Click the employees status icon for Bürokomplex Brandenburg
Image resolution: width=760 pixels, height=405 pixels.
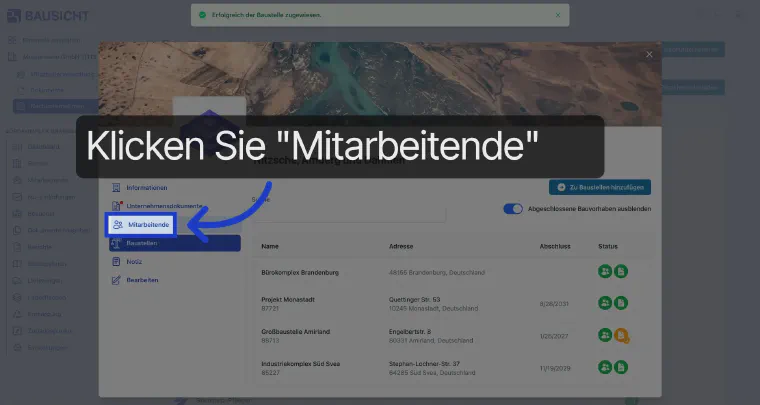[x=604, y=271]
